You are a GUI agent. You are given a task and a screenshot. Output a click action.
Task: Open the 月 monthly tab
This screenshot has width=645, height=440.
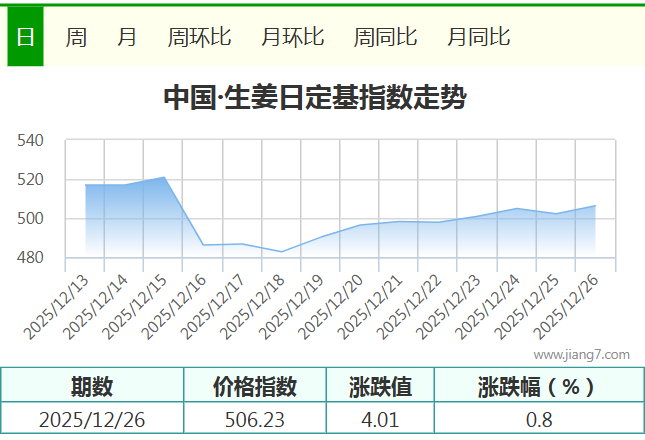127,37
